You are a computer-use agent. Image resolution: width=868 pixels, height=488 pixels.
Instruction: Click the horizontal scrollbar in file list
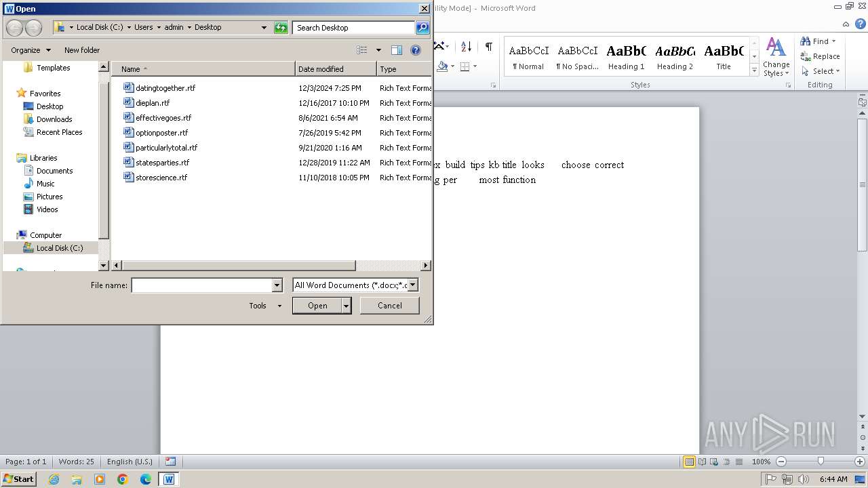[239, 266]
